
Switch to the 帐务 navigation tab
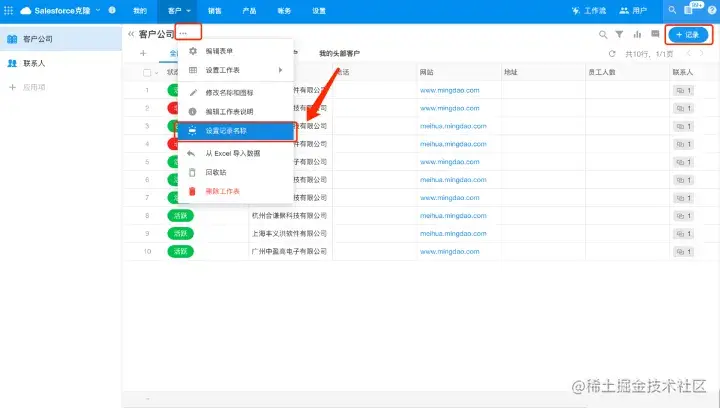click(284, 11)
